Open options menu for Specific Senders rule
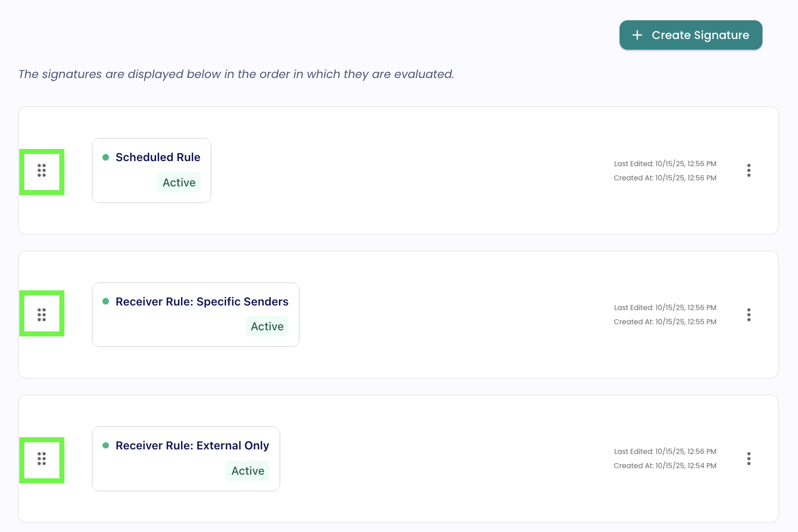Viewport: 798px width, 532px height. pos(748,315)
